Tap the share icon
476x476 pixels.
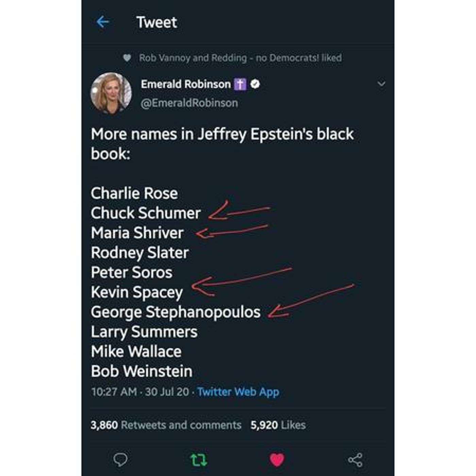[355, 460]
